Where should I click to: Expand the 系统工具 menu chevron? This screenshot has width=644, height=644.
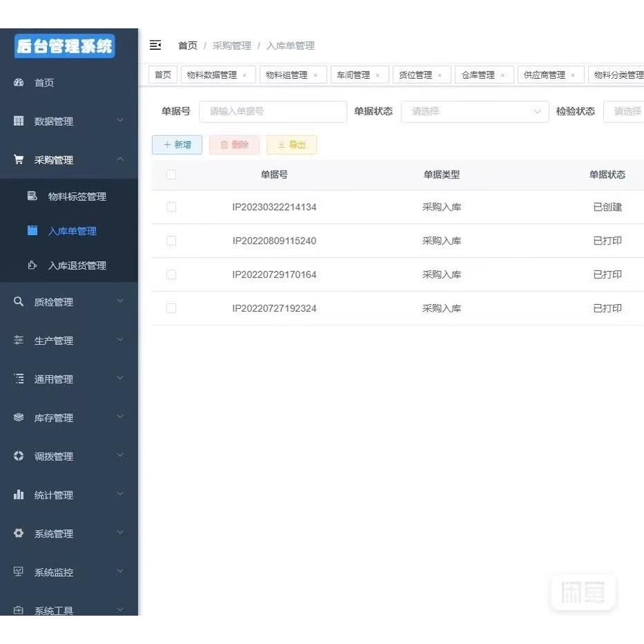120,611
